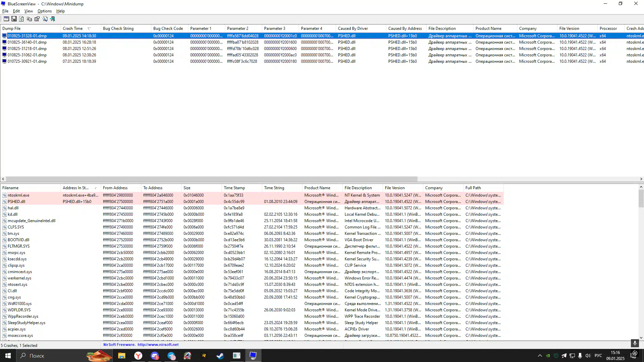Viewport: 644px width, 362px height.
Task: Click the Telegram tray icon
Action: pyautogui.click(x=564, y=356)
